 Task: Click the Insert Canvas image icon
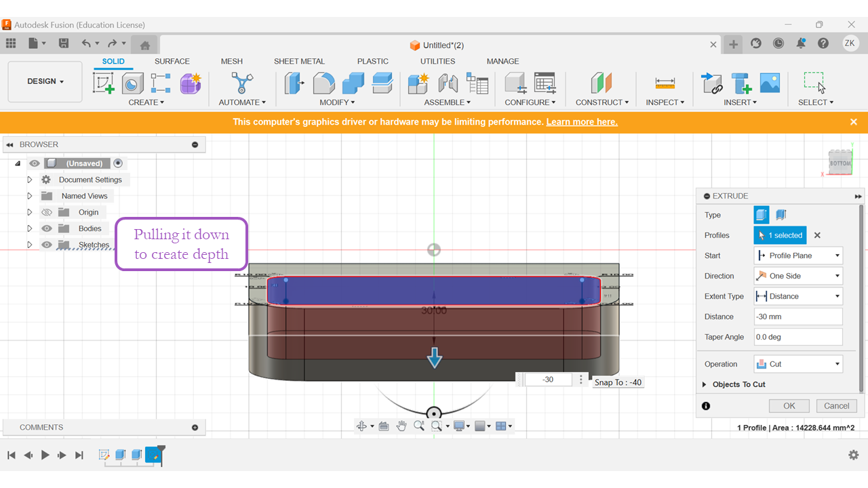(770, 83)
